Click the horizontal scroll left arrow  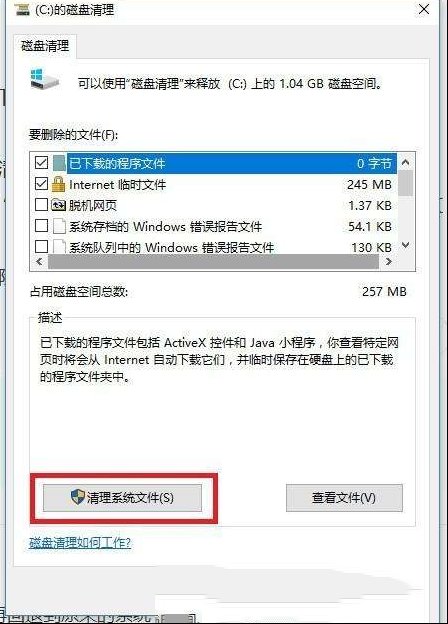[39, 261]
